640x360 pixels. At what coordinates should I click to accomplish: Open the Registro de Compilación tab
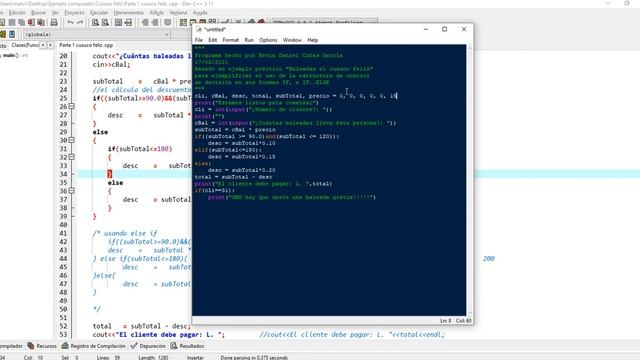coord(94,346)
